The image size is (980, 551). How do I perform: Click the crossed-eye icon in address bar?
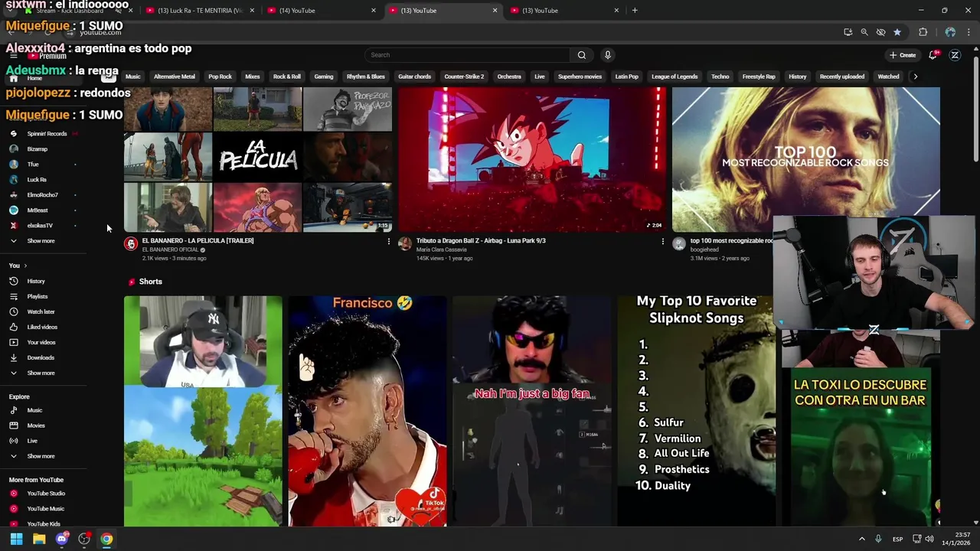(x=880, y=32)
